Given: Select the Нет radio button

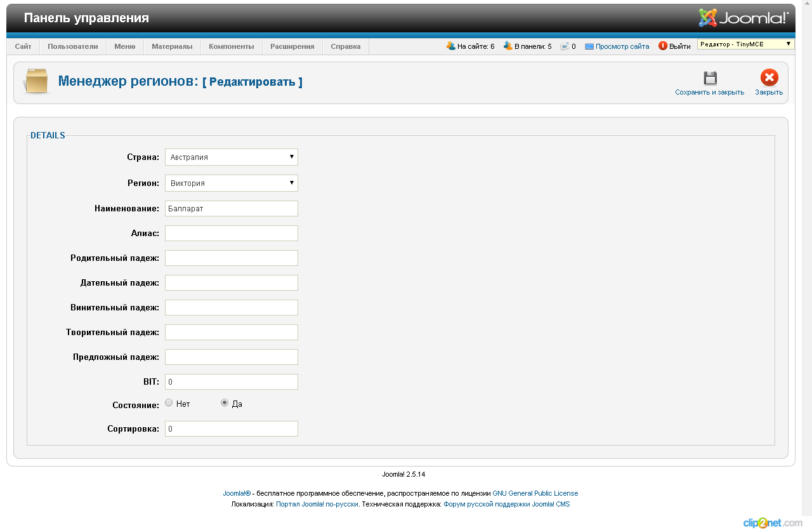Looking at the screenshot, I should click(169, 403).
